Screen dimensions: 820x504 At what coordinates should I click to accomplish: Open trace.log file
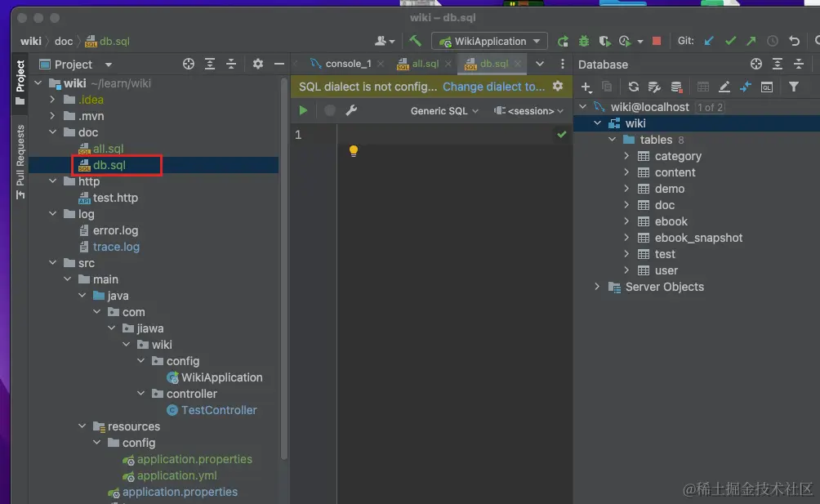coord(116,247)
